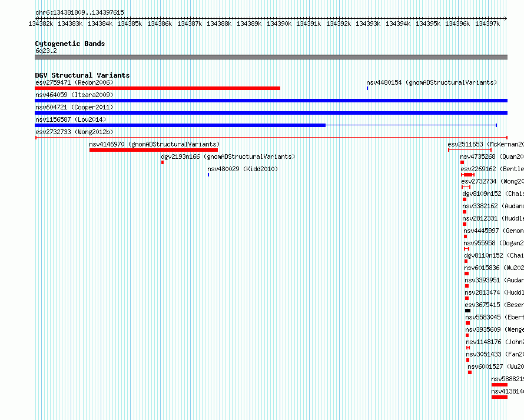Click the nsv3935609 variant label
The height and width of the screenshot is (420, 524).
(x=495, y=329)
